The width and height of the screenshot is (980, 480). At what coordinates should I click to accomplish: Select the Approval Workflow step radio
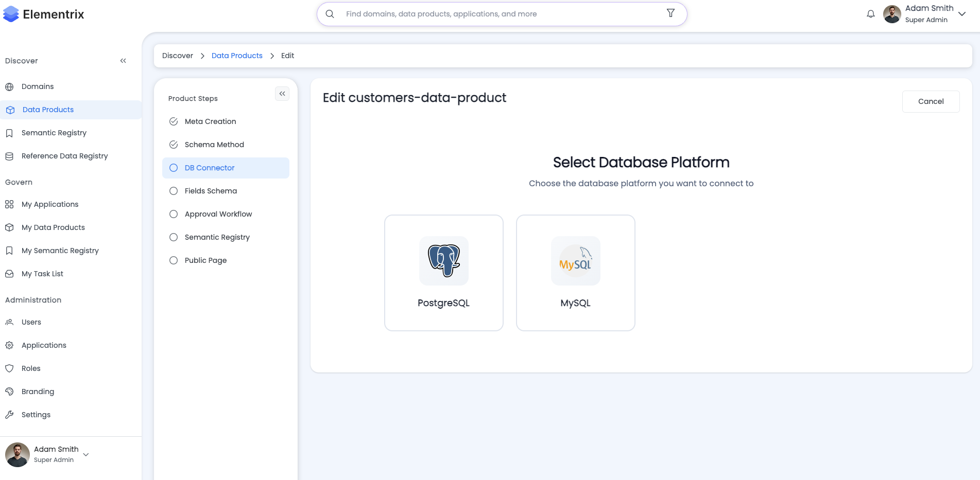pyautogui.click(x=174, y=214)
